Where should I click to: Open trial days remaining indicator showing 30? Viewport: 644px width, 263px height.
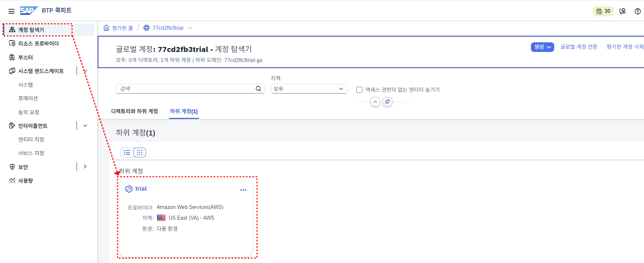603,11
